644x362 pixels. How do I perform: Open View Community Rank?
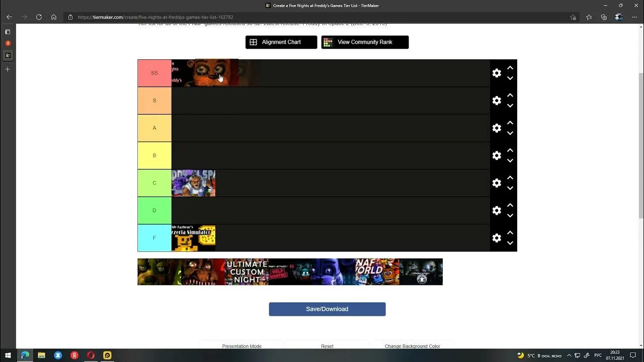pyautogui.click(x=365, y=42)
